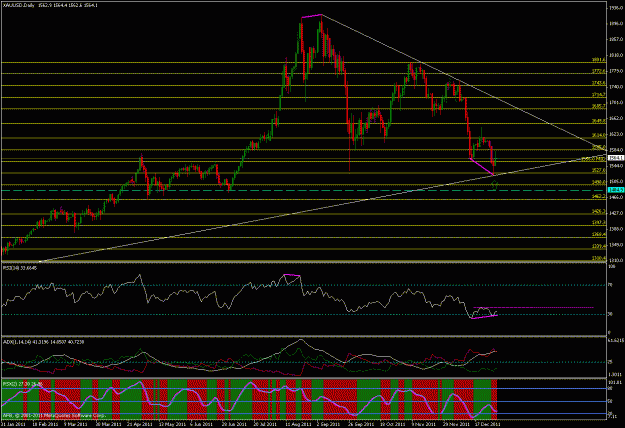The height and width of the screenshot is (428, 625).
Task: Click the 9 Nov 2011 date label
Action: (x=422, y=425)
